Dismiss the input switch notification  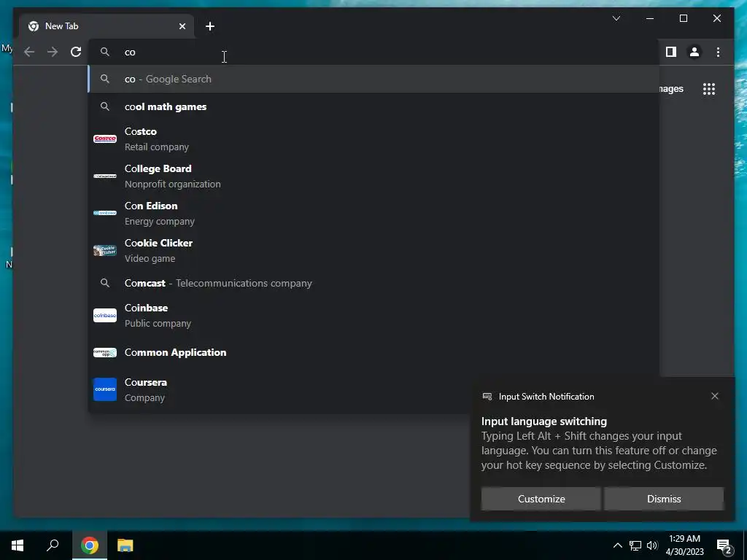[664, 499]
